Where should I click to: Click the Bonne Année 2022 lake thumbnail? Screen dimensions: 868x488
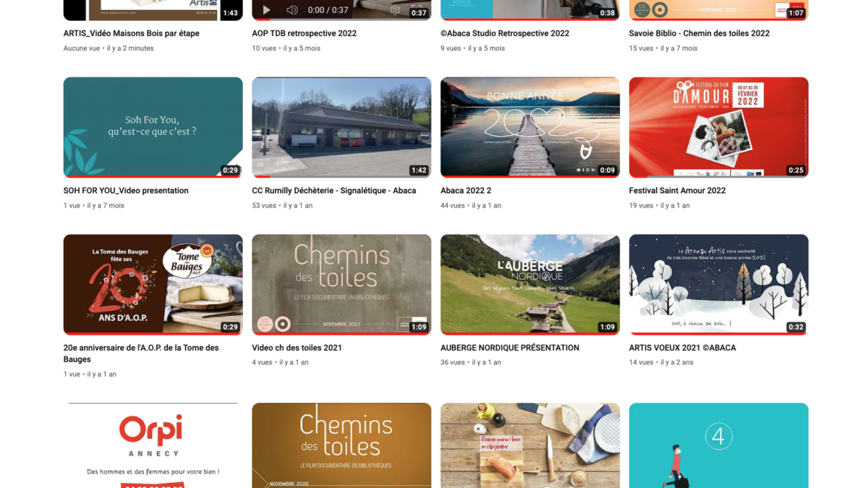click(x=530, y=127)
